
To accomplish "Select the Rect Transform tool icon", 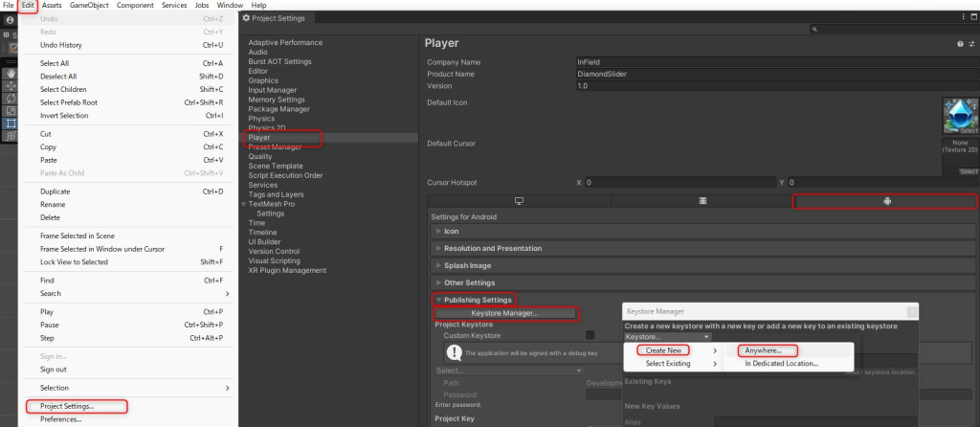I will [x=11, y=124].
